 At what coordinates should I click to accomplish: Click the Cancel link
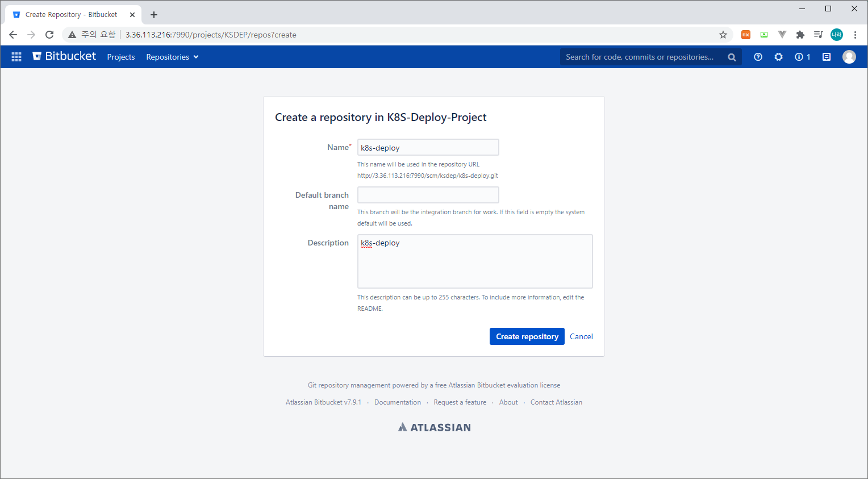(x=581, y=336)
